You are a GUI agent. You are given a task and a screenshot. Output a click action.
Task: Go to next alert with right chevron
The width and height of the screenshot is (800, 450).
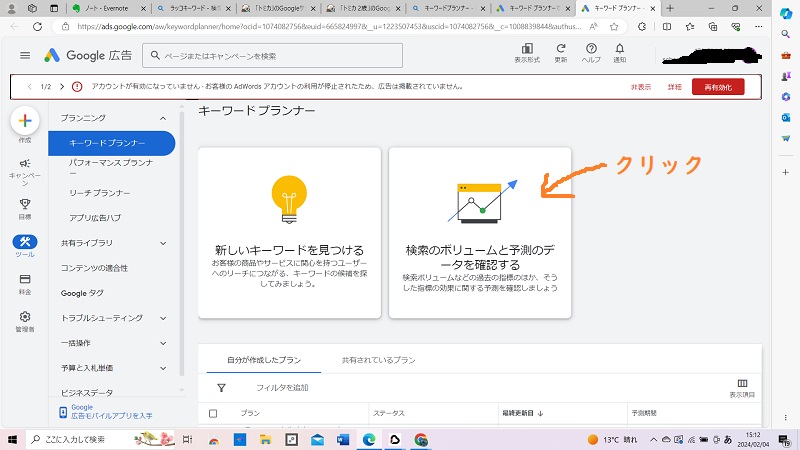[62, 87]
